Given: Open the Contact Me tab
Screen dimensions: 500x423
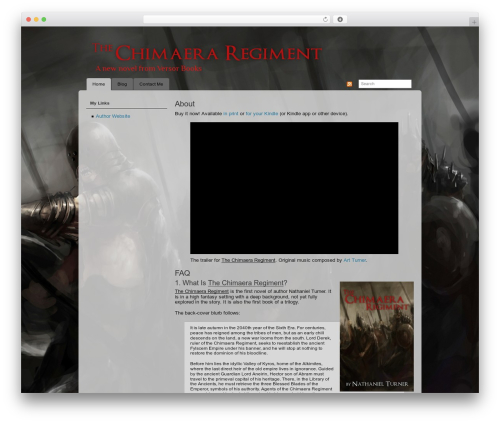Looking at the screenshot, I should [x=151, y=84].
